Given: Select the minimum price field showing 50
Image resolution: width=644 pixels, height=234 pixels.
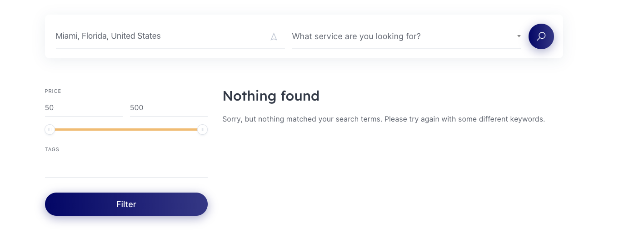Looking at the screenshot, I should [84, 108].
